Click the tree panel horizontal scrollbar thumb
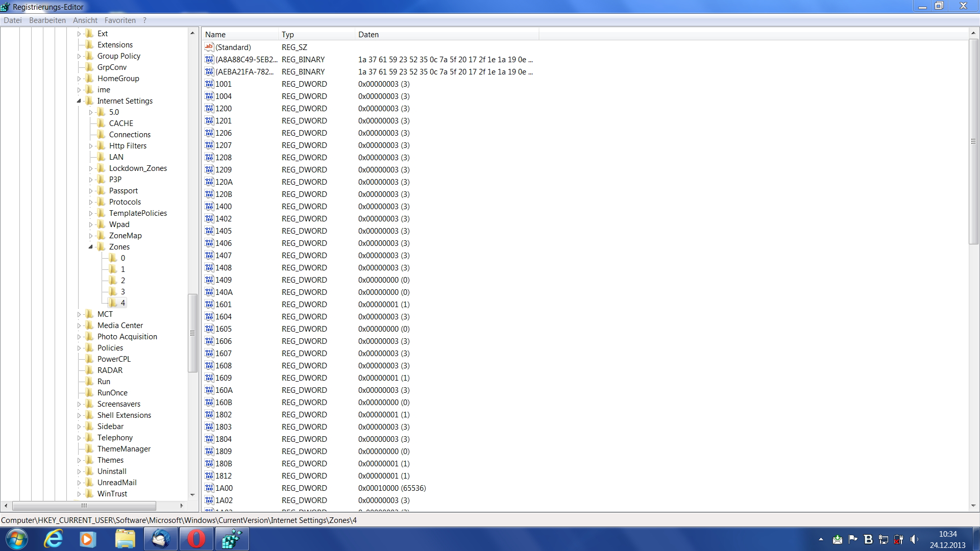This screenshot has height=551, width=980. 84,506
